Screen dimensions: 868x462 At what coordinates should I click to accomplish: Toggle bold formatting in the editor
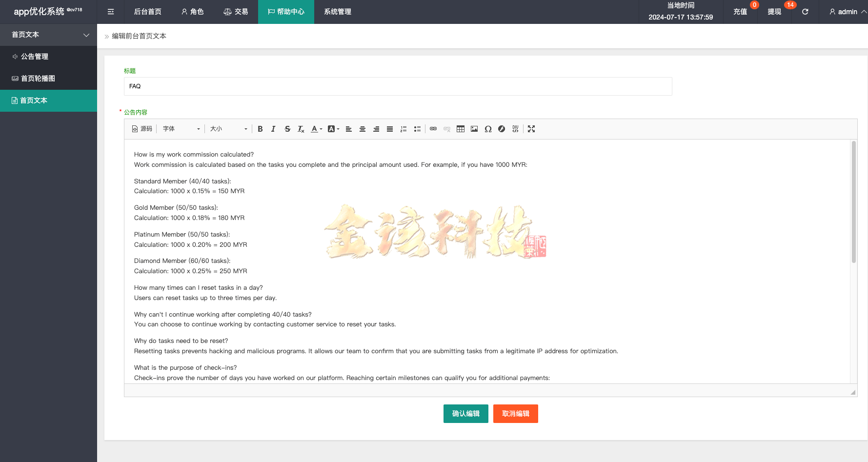pyautogui.click(x=260, y=129)
